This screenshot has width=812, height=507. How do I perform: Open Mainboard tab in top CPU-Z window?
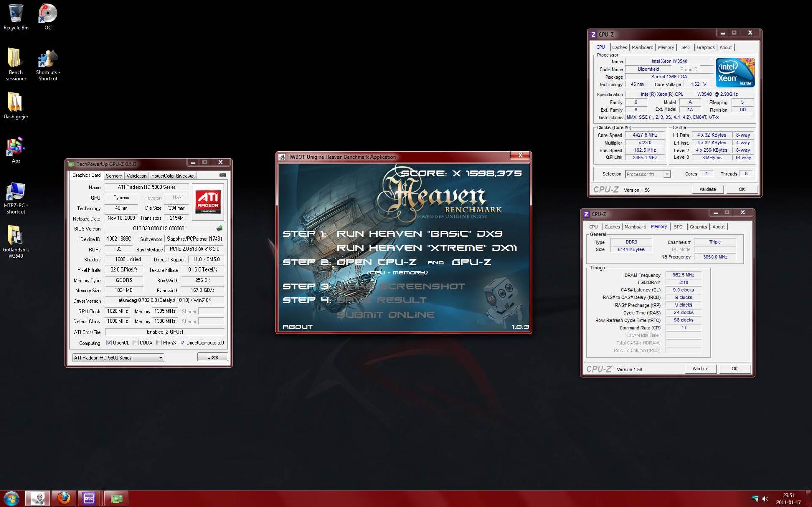[x=642, y=47]
